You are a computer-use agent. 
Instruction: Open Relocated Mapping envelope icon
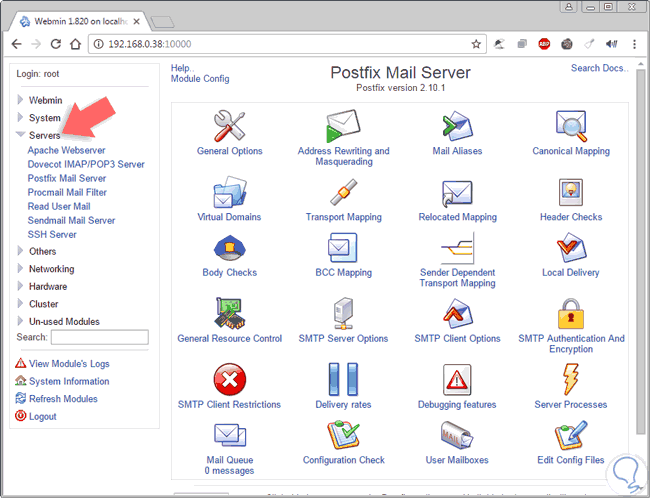457,193
